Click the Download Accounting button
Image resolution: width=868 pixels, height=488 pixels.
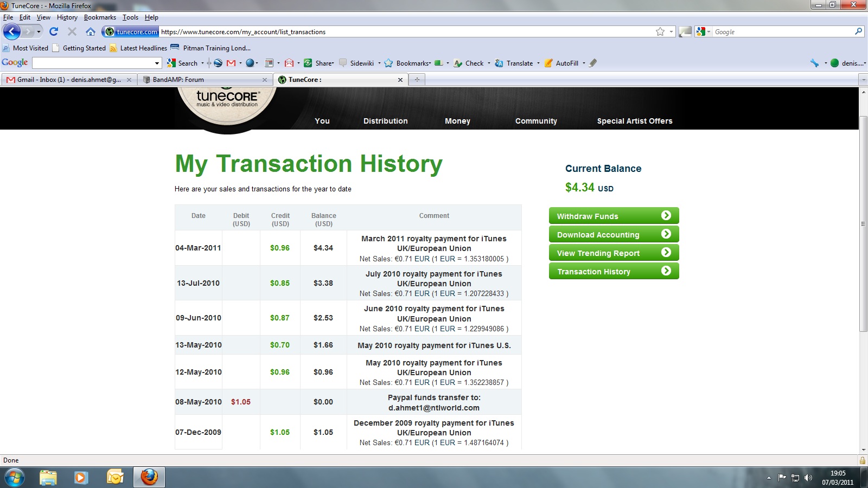click(614, 234)
